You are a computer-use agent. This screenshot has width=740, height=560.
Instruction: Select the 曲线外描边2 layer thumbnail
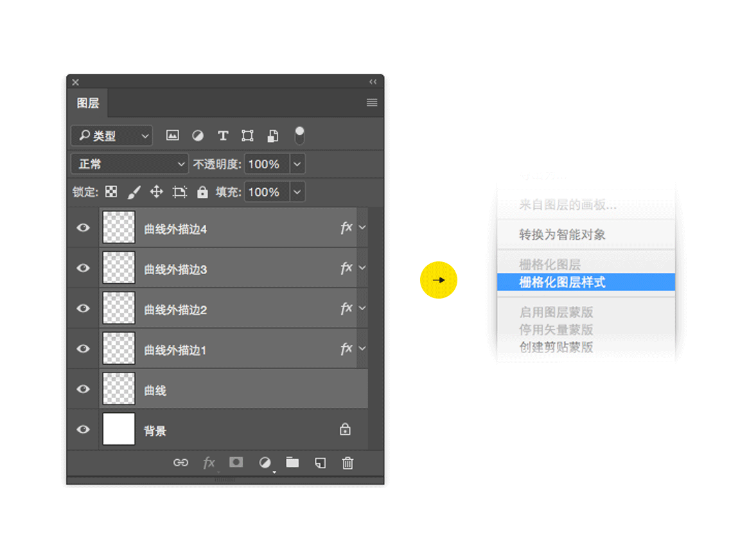[119, 308]
